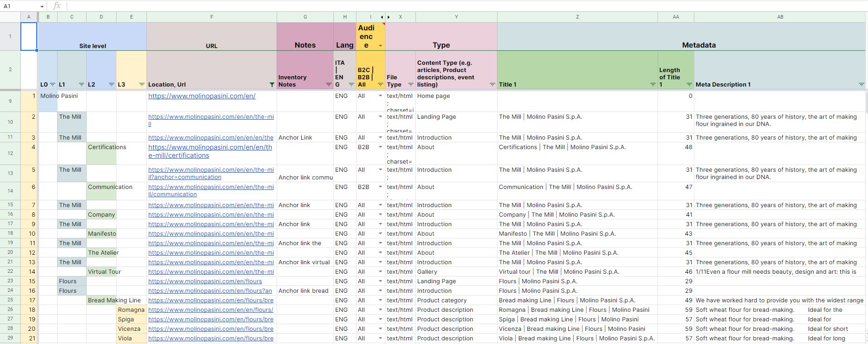Open the audience dropdown in the Communication row
Image resolution: width=868 pixels, height=344 pixels.
click(380, 187)
